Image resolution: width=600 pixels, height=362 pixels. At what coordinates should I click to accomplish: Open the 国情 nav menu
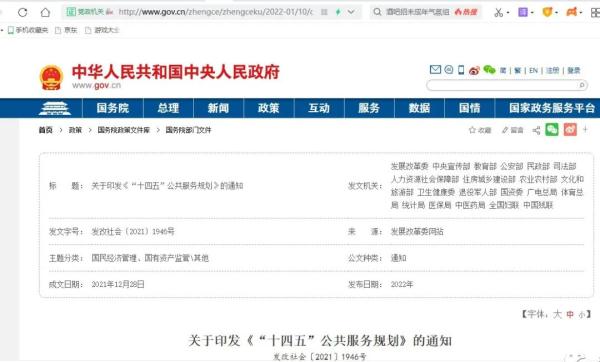tap(470, 108)
